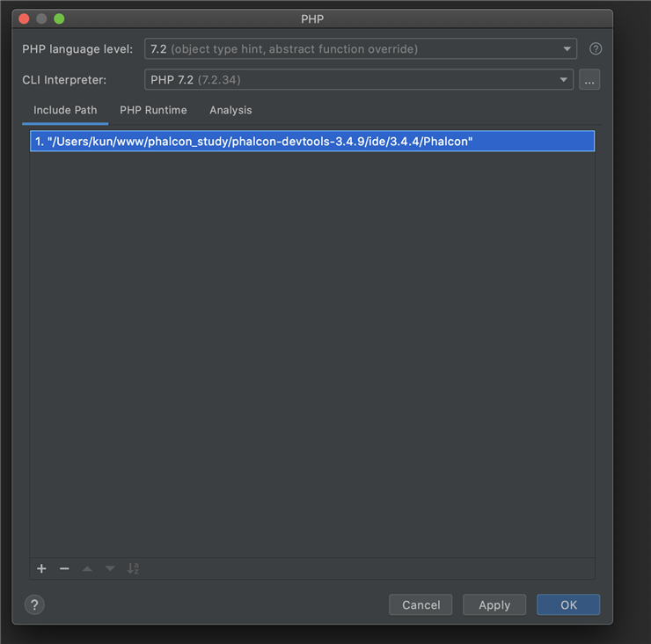Open help for PHP language level

pos(596,49)
